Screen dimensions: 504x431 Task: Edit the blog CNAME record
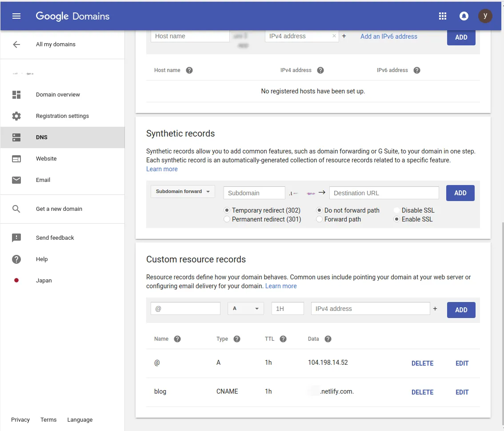[x=462, y=392]
